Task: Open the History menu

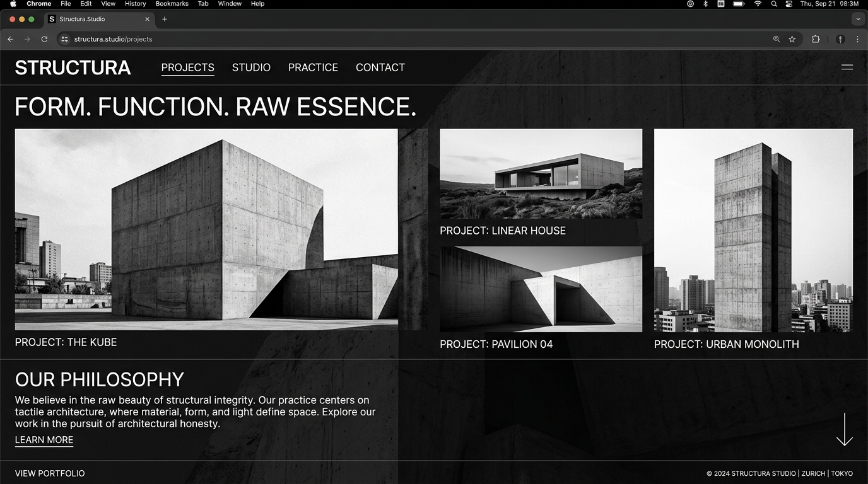Action: (x=135, y=4)
